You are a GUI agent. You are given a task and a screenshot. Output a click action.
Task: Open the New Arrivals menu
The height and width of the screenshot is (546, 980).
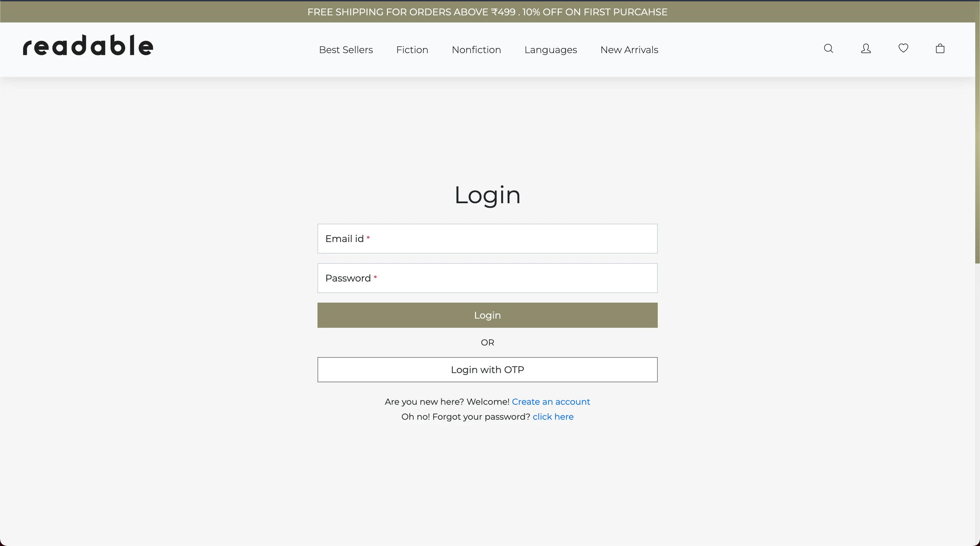(x=629, y=50)
